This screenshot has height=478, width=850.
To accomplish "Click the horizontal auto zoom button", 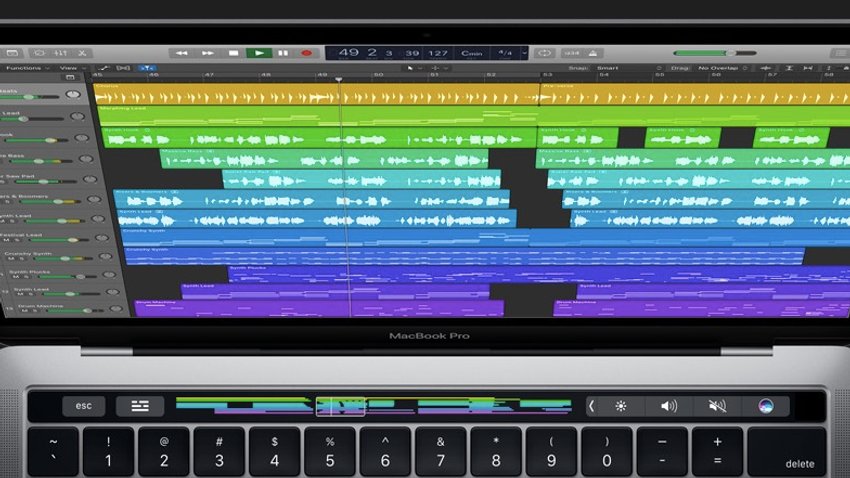I will click(808, 68).
